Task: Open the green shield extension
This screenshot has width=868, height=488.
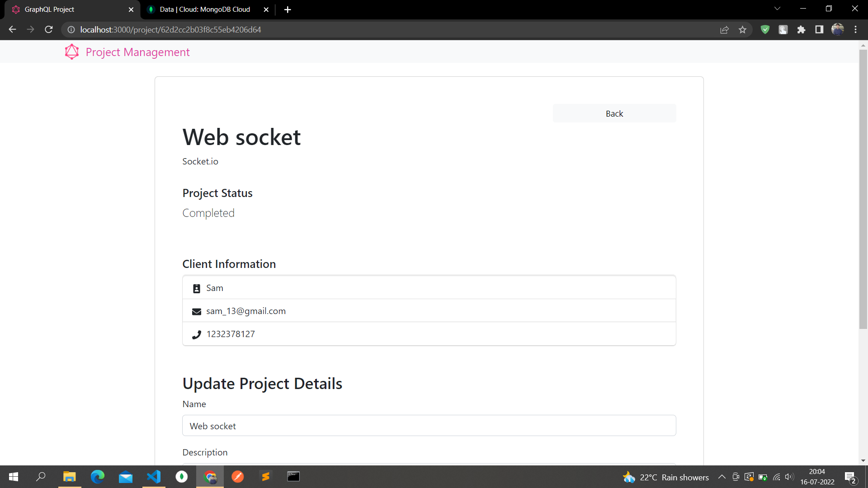Action: pos(765,29)
